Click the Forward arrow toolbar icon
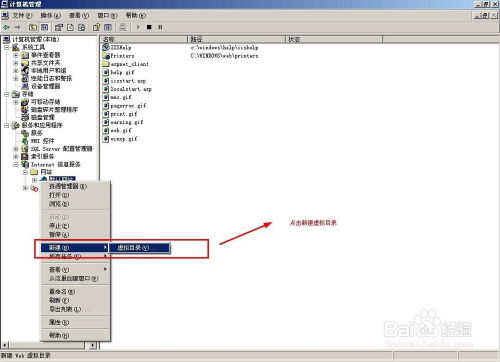Viewport: 500px width, 362px height. click(18, 27)
